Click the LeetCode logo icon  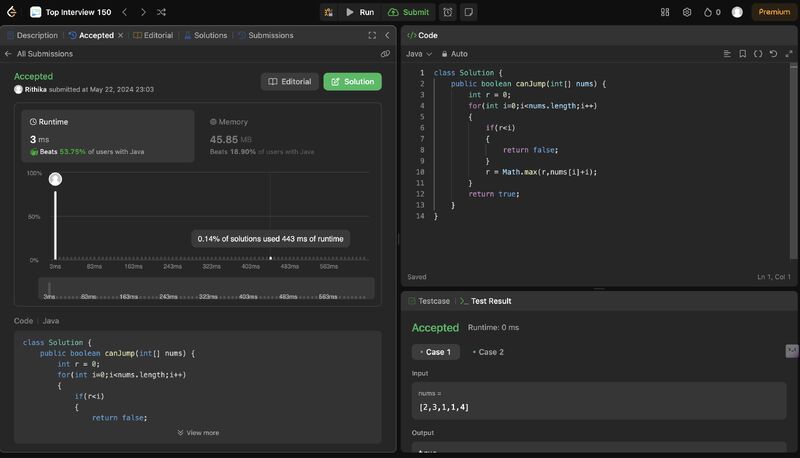pyautogui.click(x=11, y=12)
